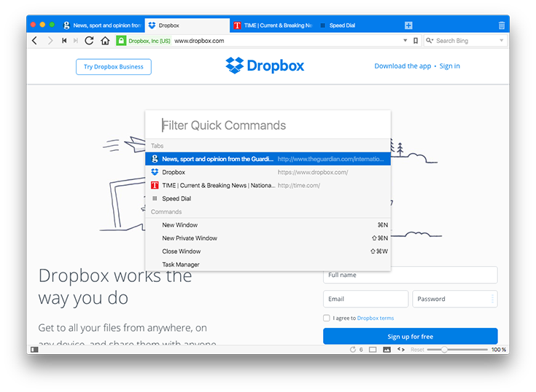The height and width of the screenshot is (392, 536).
Task: Click the sync counter icon in status bar
Action: (353, 349)
